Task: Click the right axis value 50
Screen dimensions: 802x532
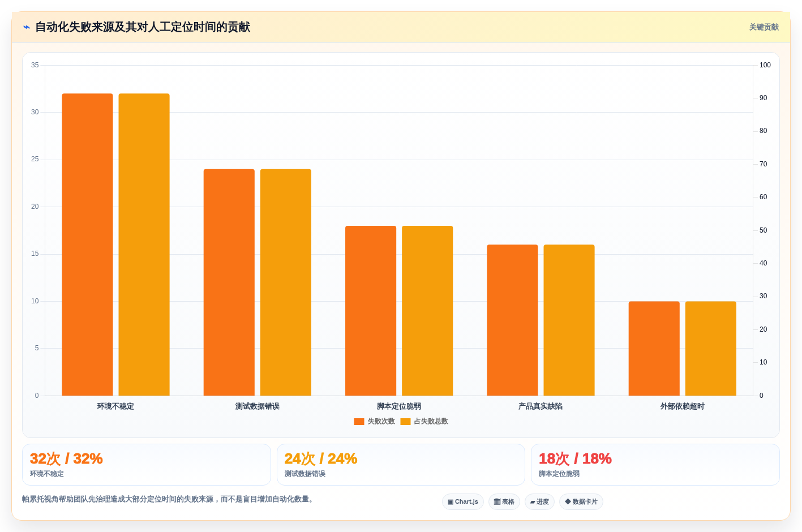Action: [764, 230]
